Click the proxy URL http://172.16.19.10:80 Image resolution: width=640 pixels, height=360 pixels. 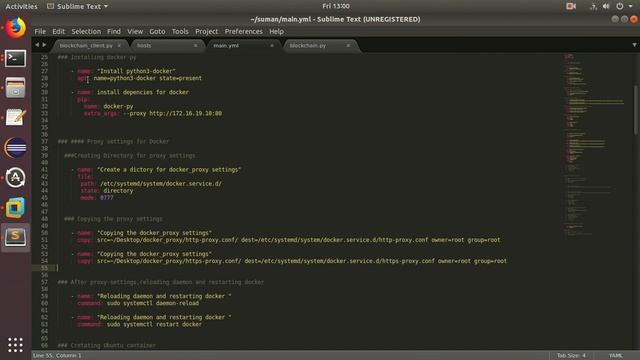(x=186, y=113)
